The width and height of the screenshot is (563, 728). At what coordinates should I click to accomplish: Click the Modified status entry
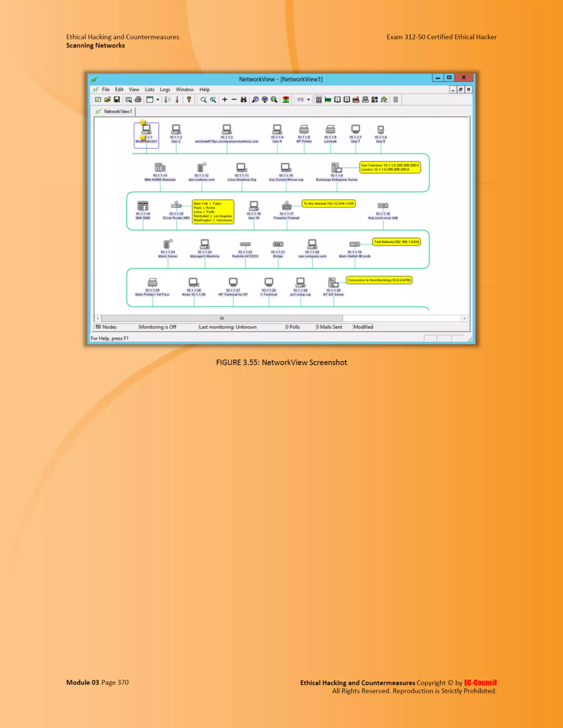[x=363, y=327]
